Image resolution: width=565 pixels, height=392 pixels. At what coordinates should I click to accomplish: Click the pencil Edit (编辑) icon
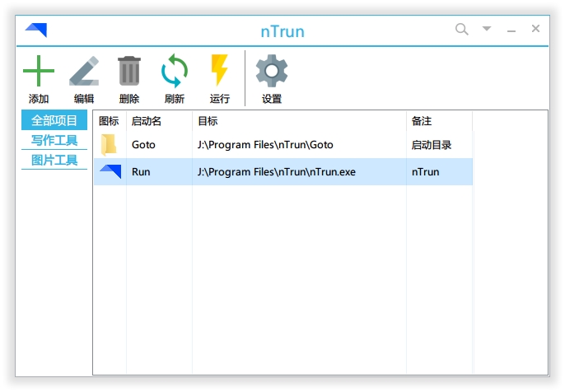click(84, 71)
